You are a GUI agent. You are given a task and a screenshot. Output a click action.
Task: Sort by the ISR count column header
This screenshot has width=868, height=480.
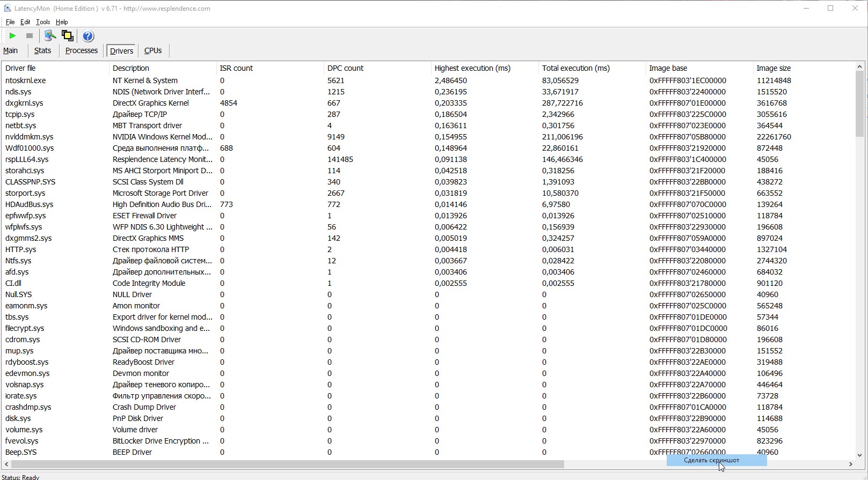click(x=270, y=68)
